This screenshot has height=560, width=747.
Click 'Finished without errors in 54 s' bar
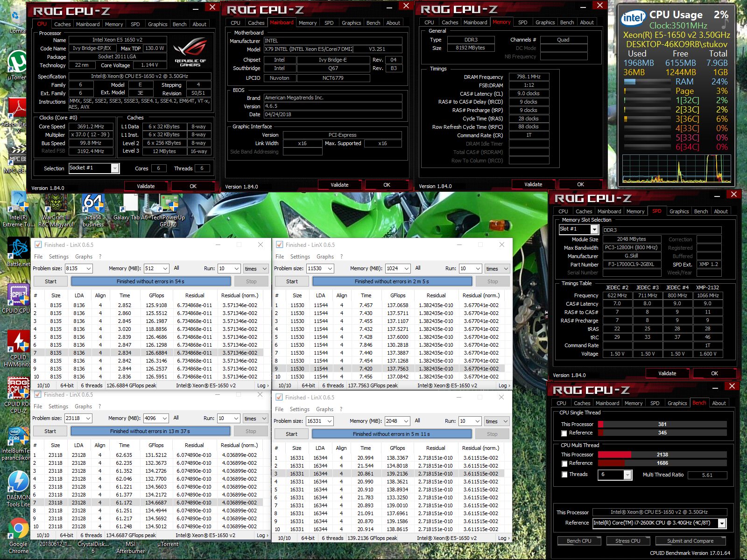pos(151,281)
